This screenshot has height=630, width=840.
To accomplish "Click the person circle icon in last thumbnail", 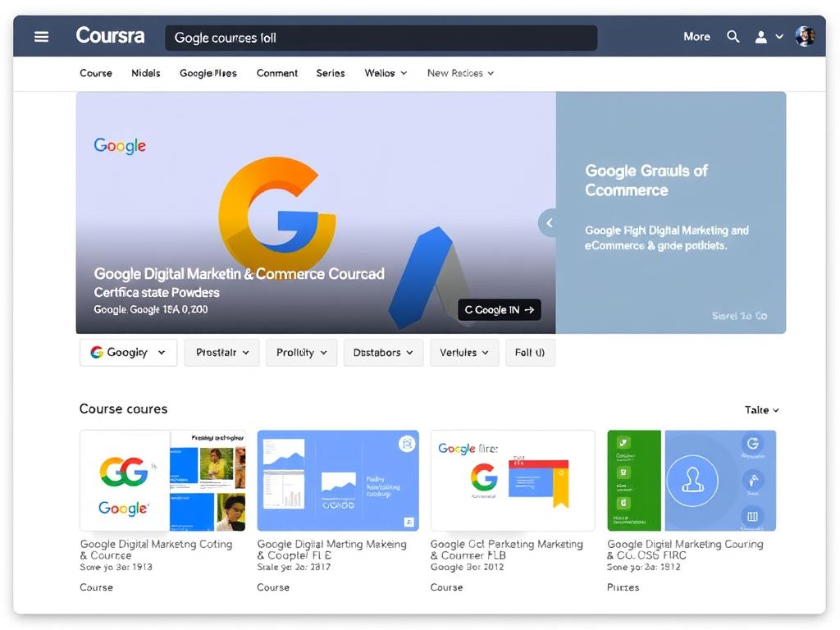I will 692,481.
